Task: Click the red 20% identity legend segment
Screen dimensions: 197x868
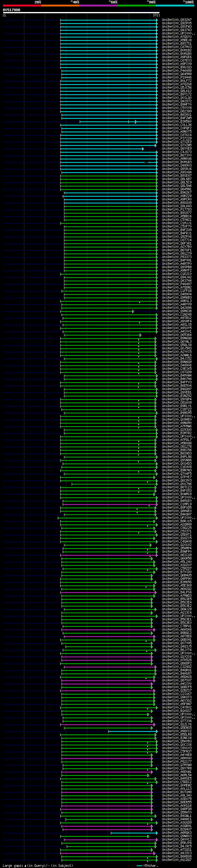Action: point(22,6)
